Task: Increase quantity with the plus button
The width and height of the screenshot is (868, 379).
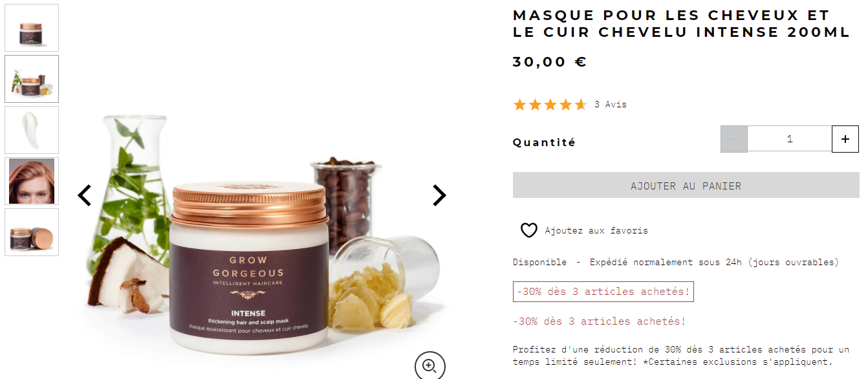Action: click(845, 139)
